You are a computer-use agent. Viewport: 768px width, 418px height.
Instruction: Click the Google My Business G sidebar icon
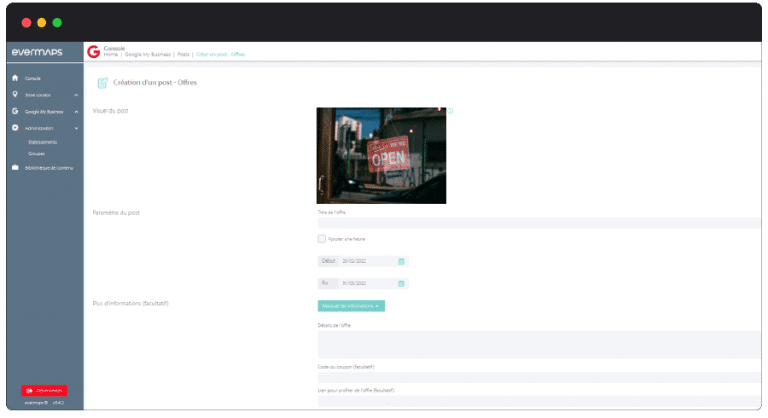coord(15,111)
